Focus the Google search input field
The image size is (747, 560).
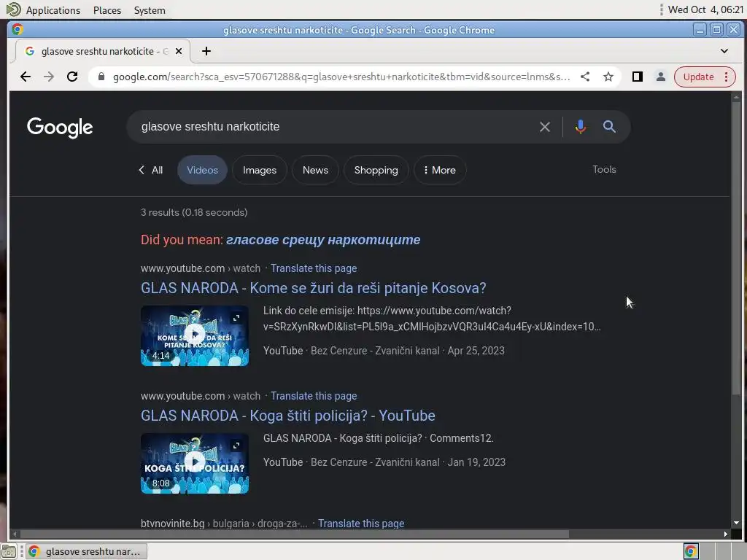(333, 127)
